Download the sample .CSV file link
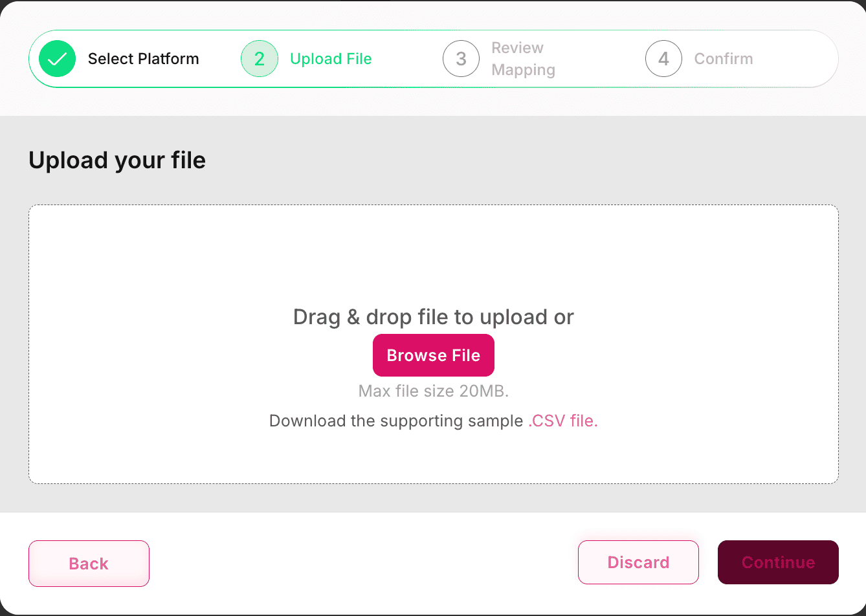 563,421
